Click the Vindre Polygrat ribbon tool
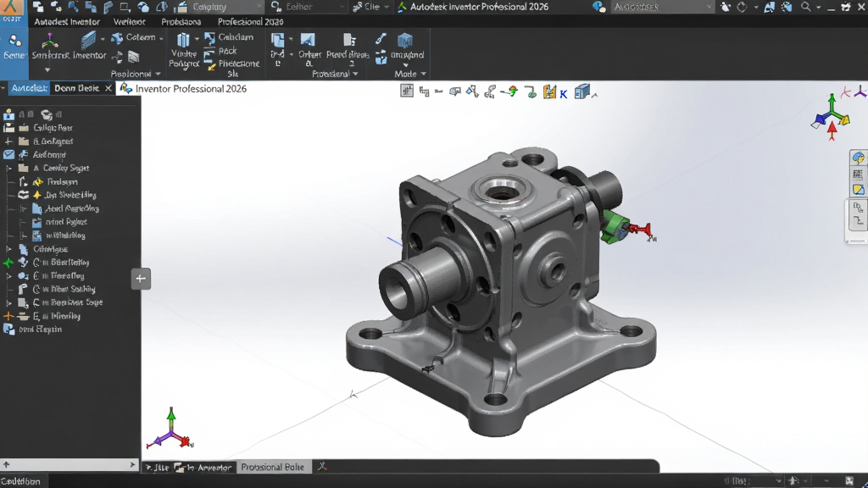 click(x=183, y=50)
